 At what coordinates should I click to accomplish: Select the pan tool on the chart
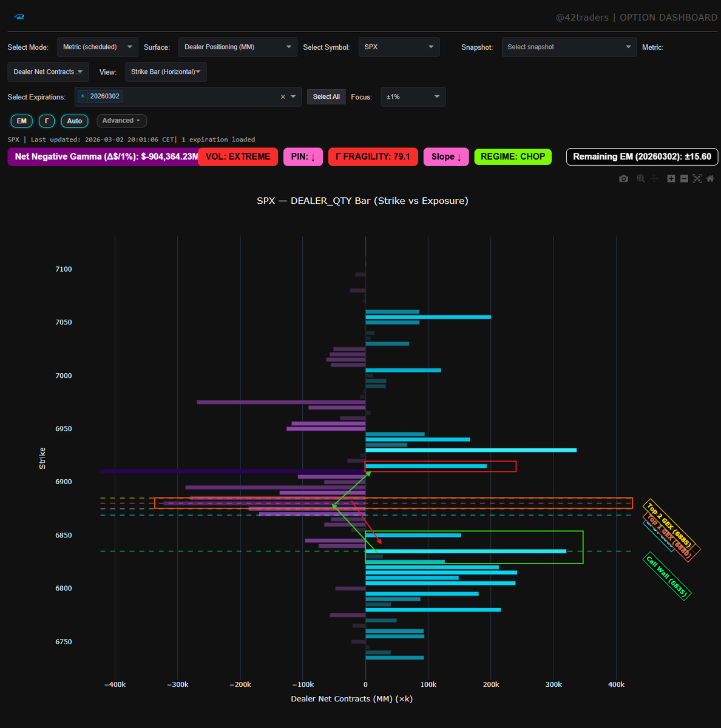654,178
